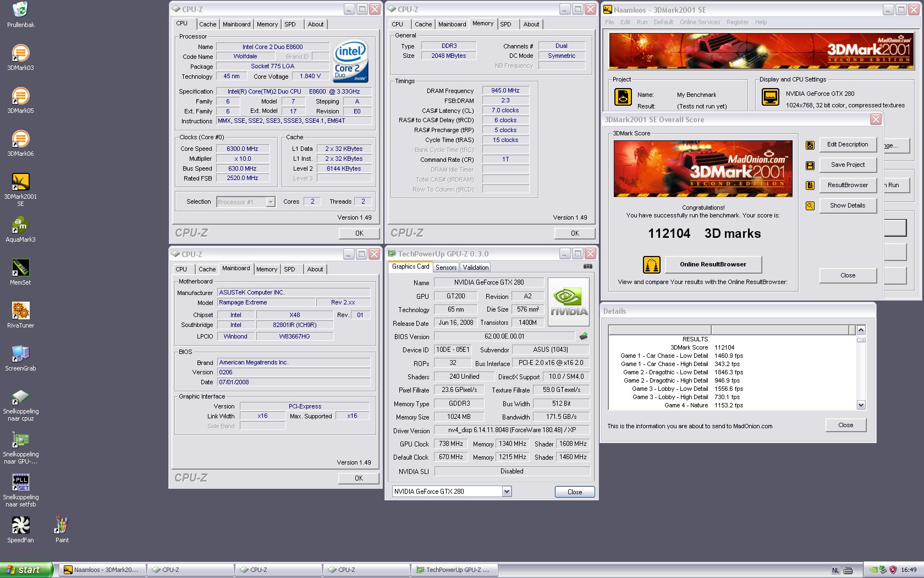
Task: Click the 3DMark2001 banner in the main window
Action: click(761, 51)
